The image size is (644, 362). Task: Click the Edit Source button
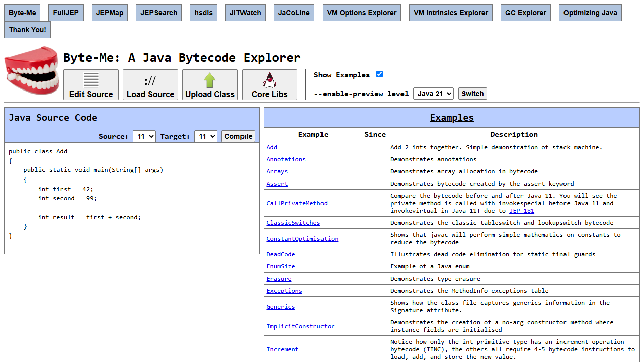(x=91, y=84)
